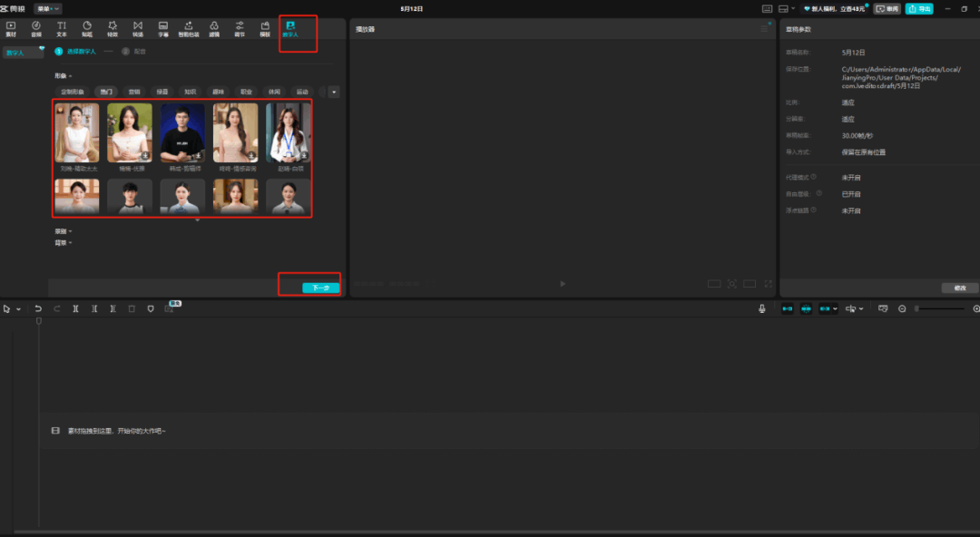Click the player fullscreen icon
Screen dimensions: 980x537
click(x=769, y=284)
